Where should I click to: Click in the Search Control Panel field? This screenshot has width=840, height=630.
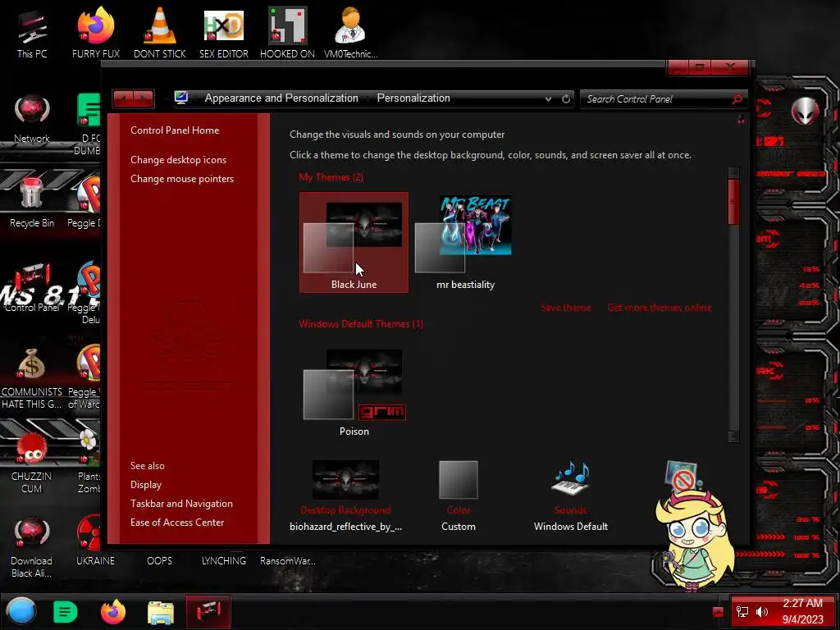coord(656,99)
